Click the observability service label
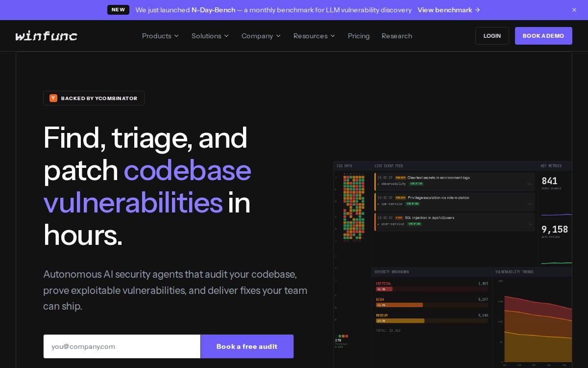588x368 pixels. 393,184
